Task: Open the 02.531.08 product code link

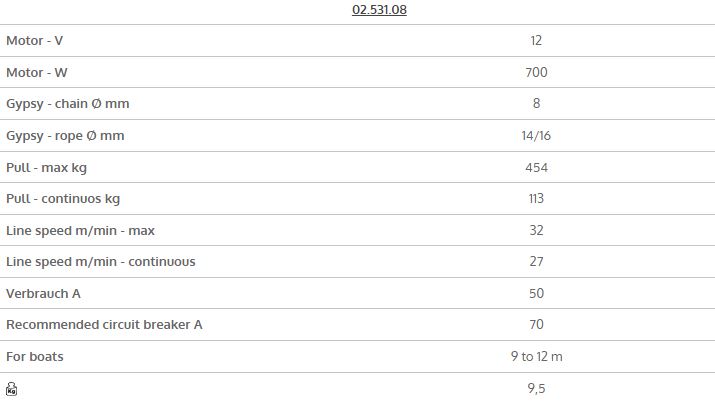Action: point(379,10)
